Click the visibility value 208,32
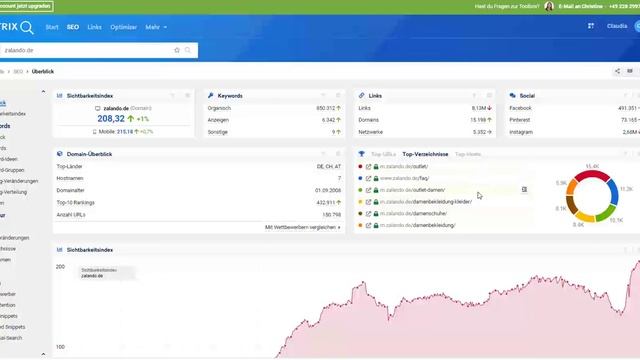 [x=111, y=119]
